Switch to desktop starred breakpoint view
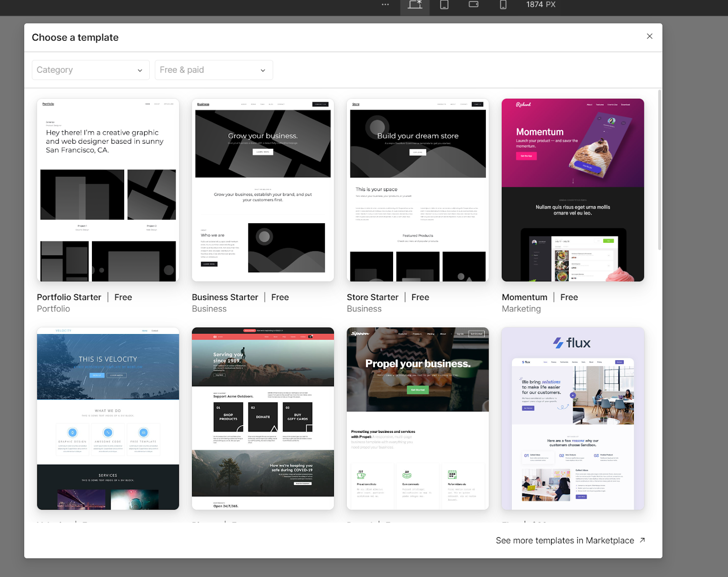 point(415,5)
